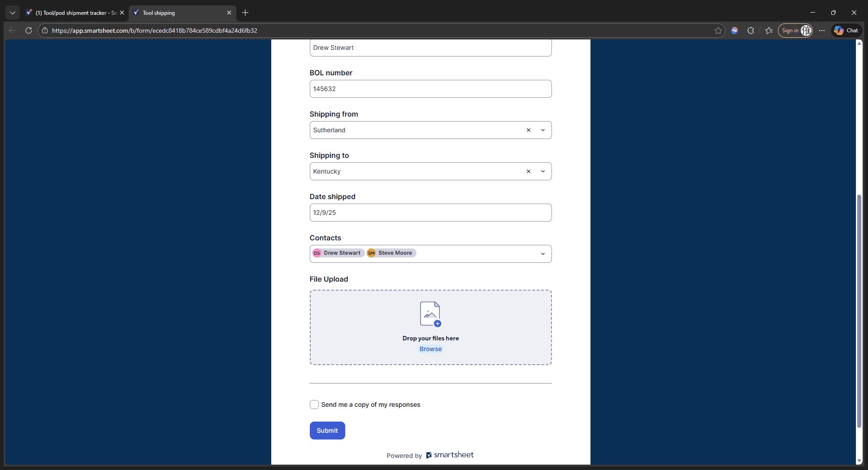Click the Sign in profile button
The height and width of the screenshot is (470, 868).
pos(795,30)
